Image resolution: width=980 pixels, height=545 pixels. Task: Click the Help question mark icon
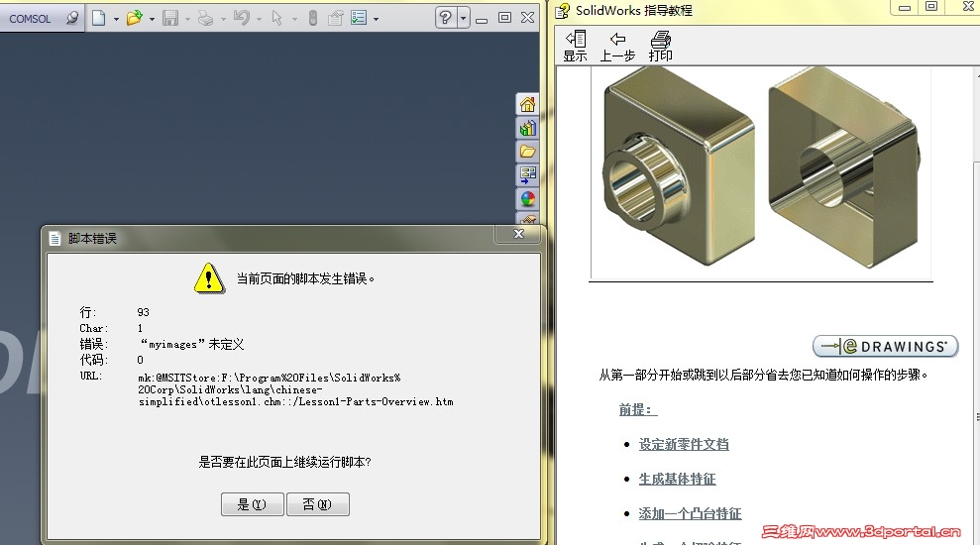coord(446,18)
